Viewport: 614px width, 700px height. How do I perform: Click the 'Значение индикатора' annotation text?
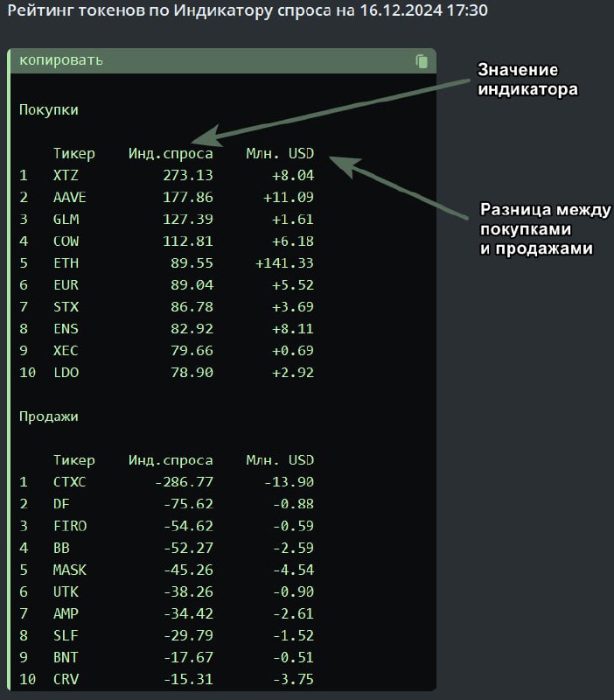pos(527,80)
